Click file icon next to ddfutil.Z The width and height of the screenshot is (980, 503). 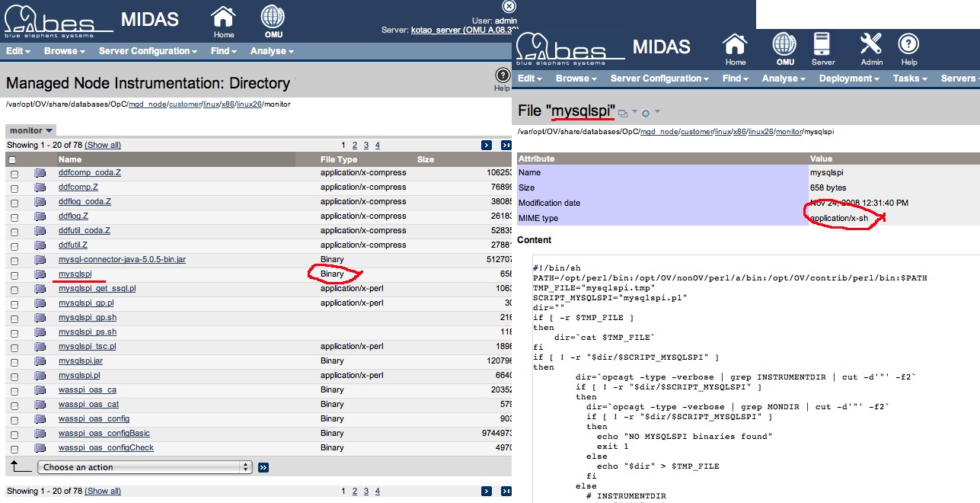coord(40,245)
